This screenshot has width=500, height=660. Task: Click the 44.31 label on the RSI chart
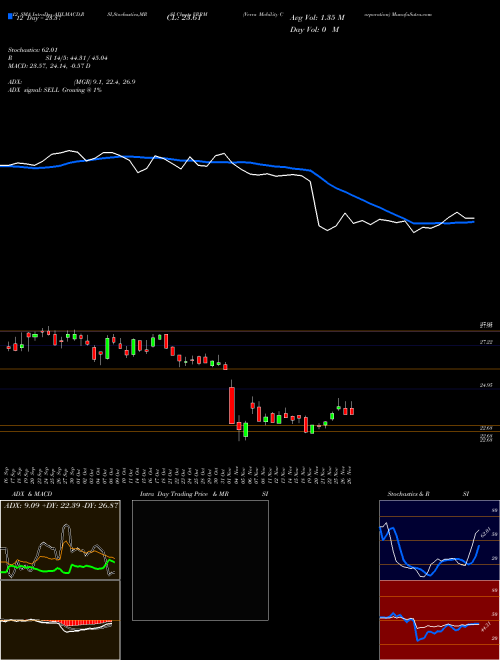coord(484,626)
